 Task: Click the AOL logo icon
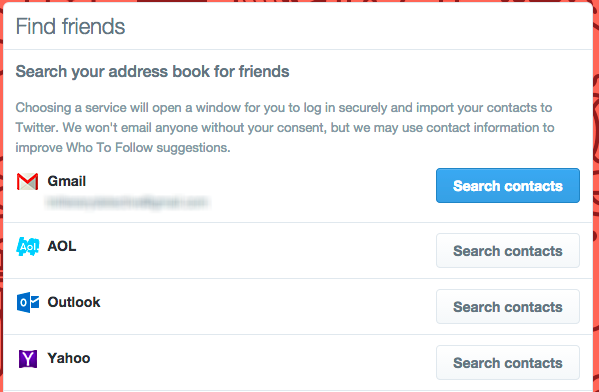click(28, 246)
